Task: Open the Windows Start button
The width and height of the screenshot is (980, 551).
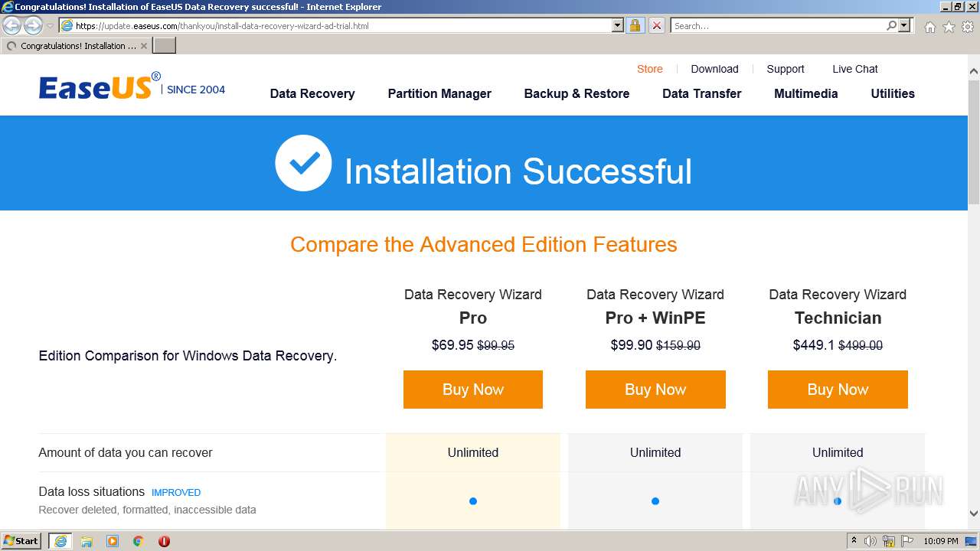Action: pyautogui.click(x=21, y=541)
